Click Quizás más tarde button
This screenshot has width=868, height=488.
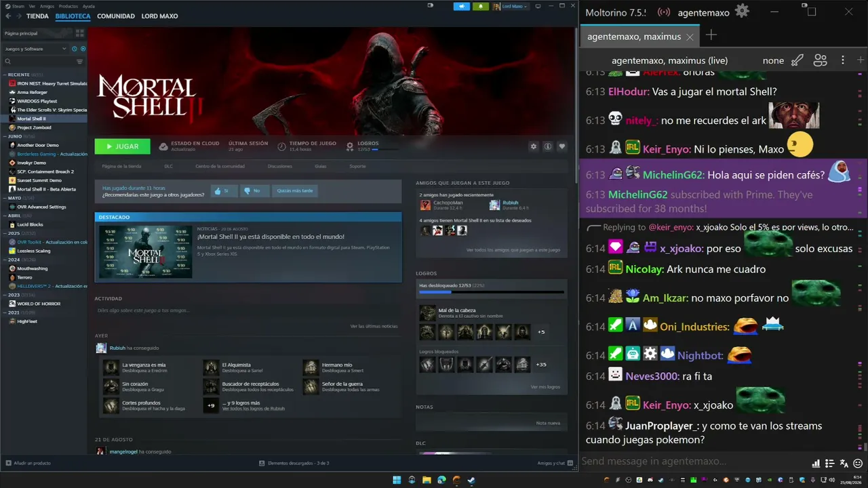pos(294,191)
